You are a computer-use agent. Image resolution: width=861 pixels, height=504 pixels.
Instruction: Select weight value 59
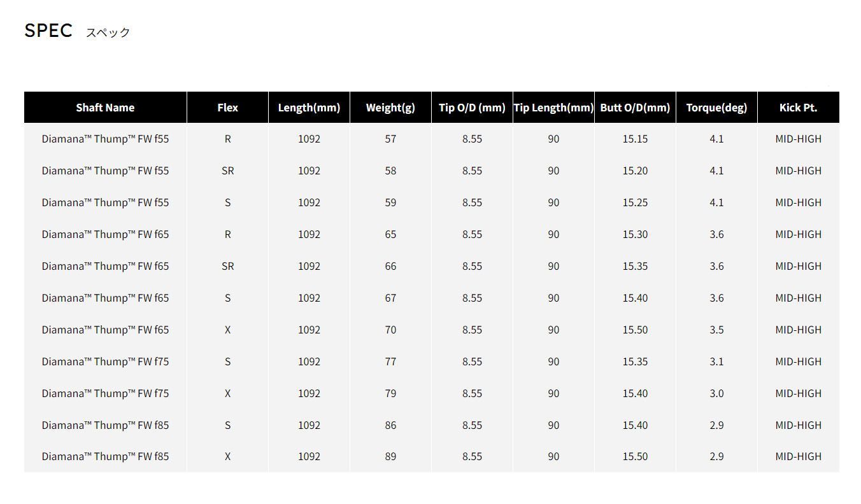[390, 202]
